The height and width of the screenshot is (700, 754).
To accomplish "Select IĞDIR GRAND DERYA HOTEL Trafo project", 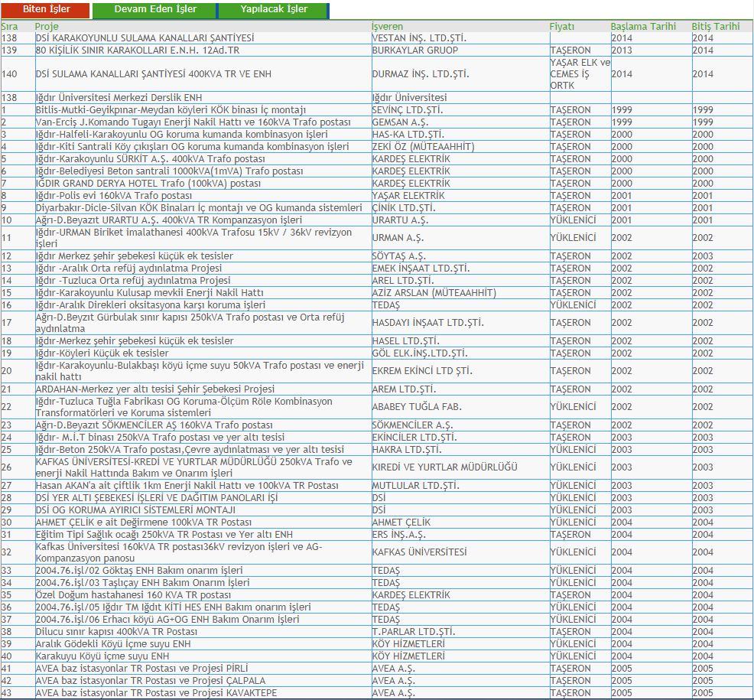I will point(203,184).
